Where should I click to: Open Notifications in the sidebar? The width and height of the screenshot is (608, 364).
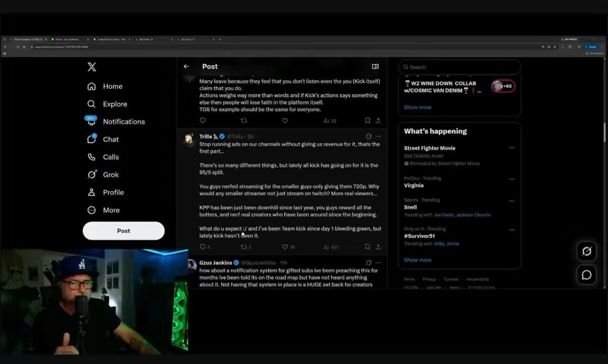116,122
